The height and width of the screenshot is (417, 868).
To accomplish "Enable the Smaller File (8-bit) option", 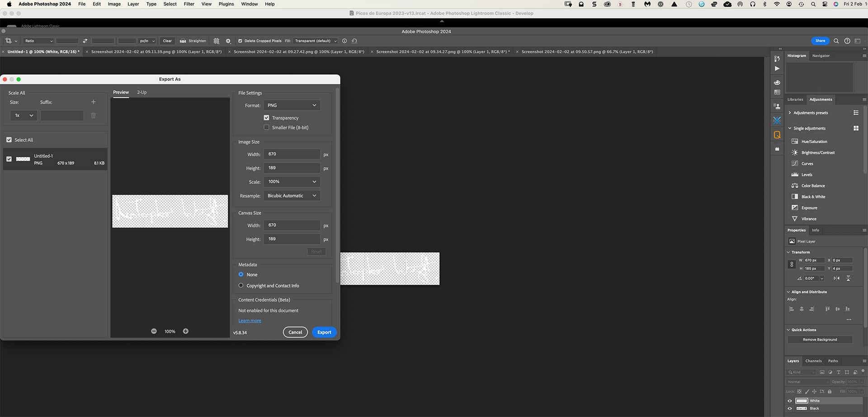I will pos(266,127).
